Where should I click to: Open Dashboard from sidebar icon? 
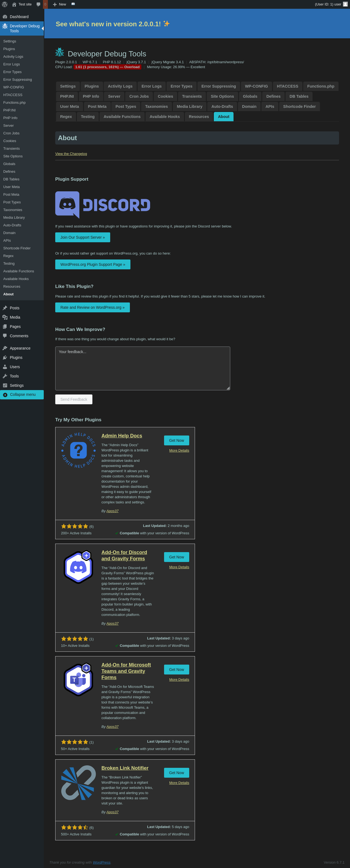coord(5,16)
